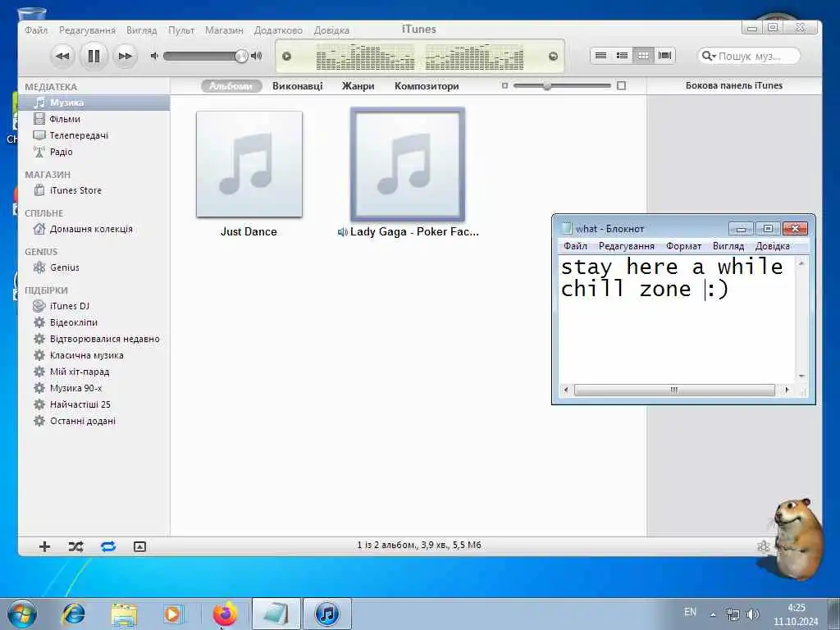Select the Композитори tab

coord(427,86)
